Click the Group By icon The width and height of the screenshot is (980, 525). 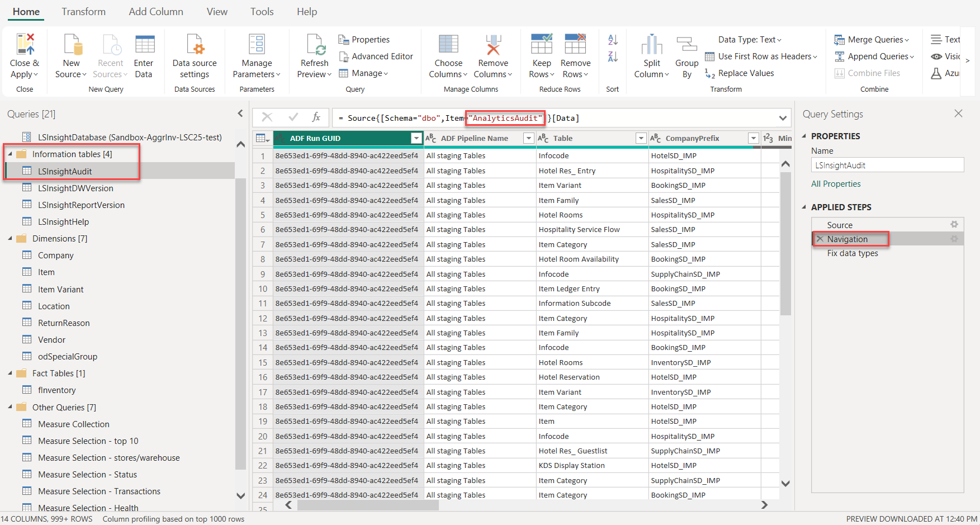[687, 45]
